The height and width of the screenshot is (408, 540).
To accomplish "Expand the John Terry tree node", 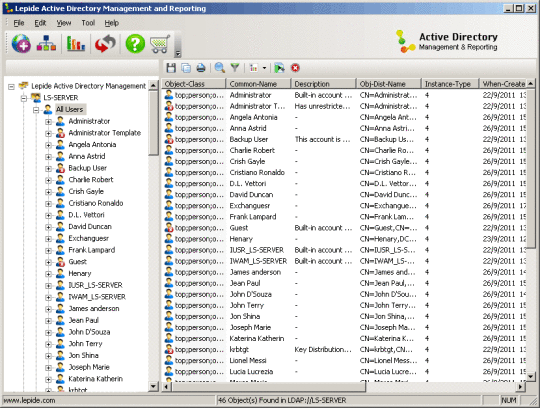I will (48, 344).
